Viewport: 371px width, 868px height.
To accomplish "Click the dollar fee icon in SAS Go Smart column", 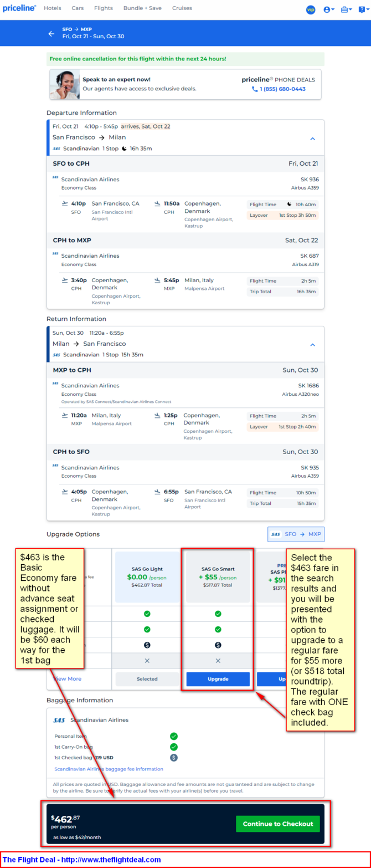I will (x=218, y=645).
